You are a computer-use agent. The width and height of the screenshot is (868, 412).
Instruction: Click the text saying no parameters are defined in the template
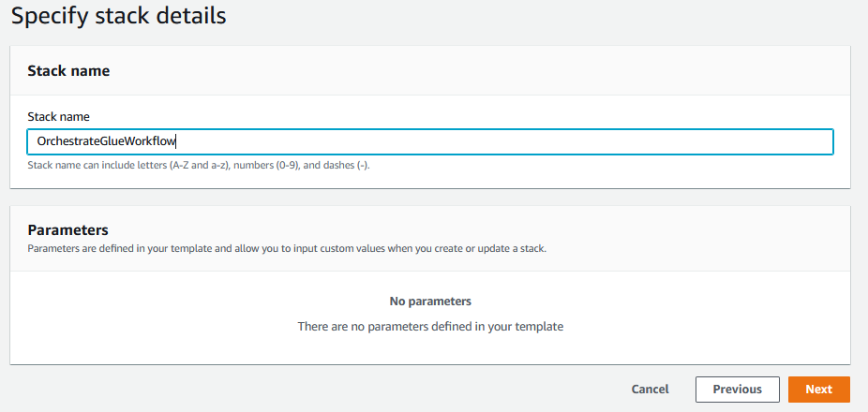pos(429,327)
